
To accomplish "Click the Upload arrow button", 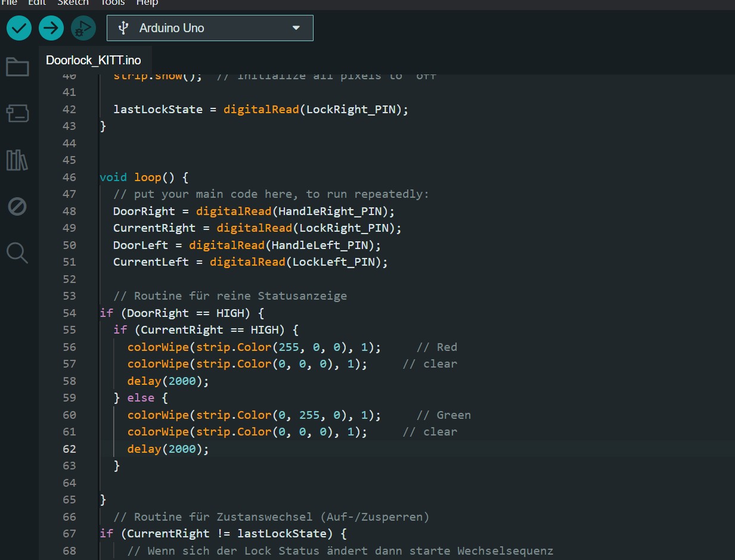I will [x=51, y=28].
